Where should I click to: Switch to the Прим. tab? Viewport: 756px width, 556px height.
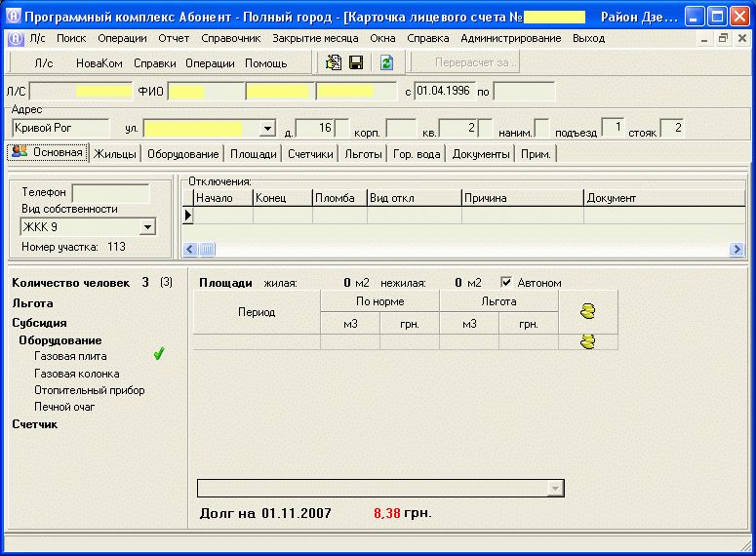[536, 154]
